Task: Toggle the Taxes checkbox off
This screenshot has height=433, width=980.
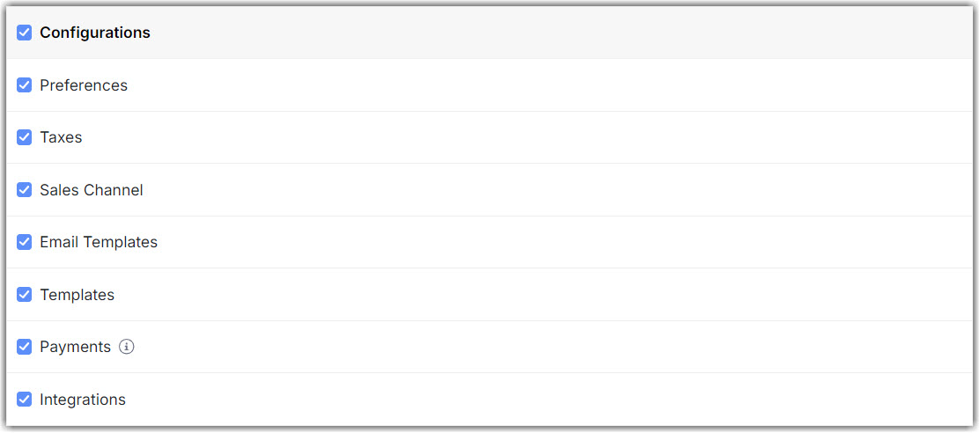Action: (25, 137)
